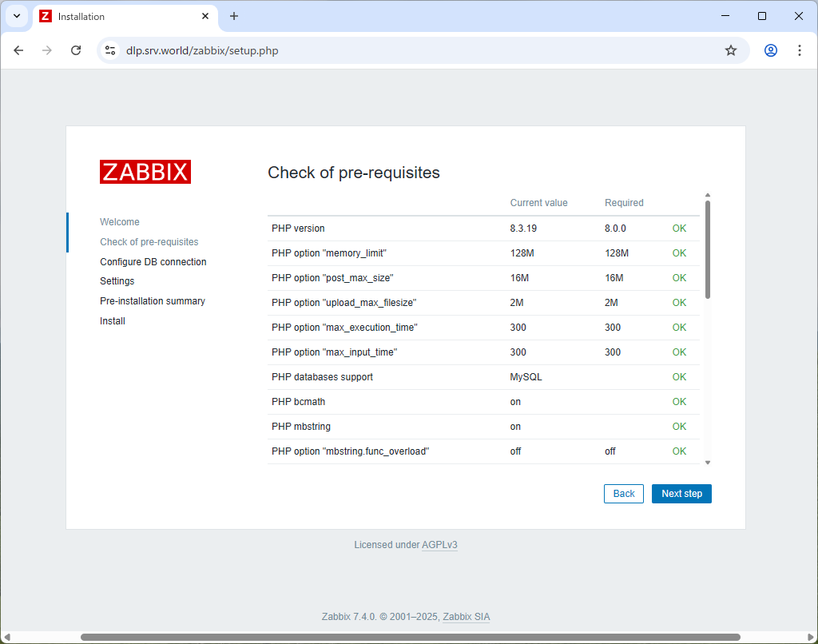
Task: Click the Back button
Action: tap(623, 493)
